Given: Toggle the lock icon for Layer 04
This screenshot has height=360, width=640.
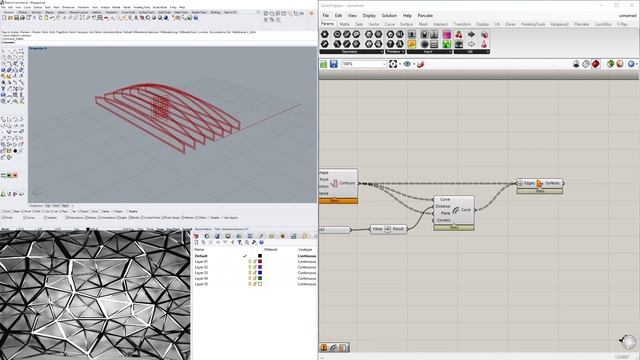Looking at the screenshot, I should (254, 278).
